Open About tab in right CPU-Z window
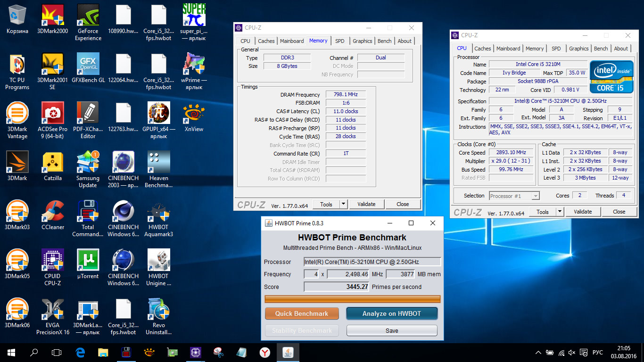 tap(621, 49)
